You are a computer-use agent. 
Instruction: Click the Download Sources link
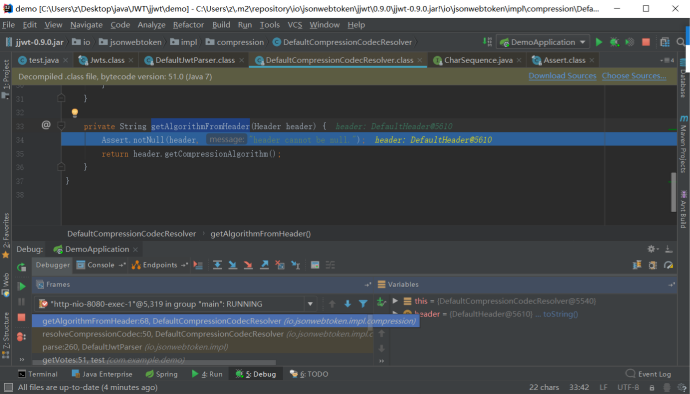point(562,76)
